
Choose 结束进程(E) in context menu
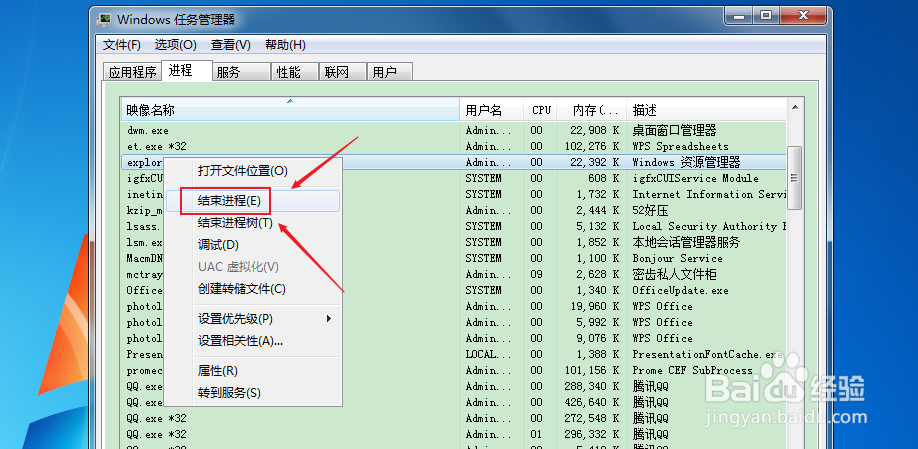[x=253, y=201]
